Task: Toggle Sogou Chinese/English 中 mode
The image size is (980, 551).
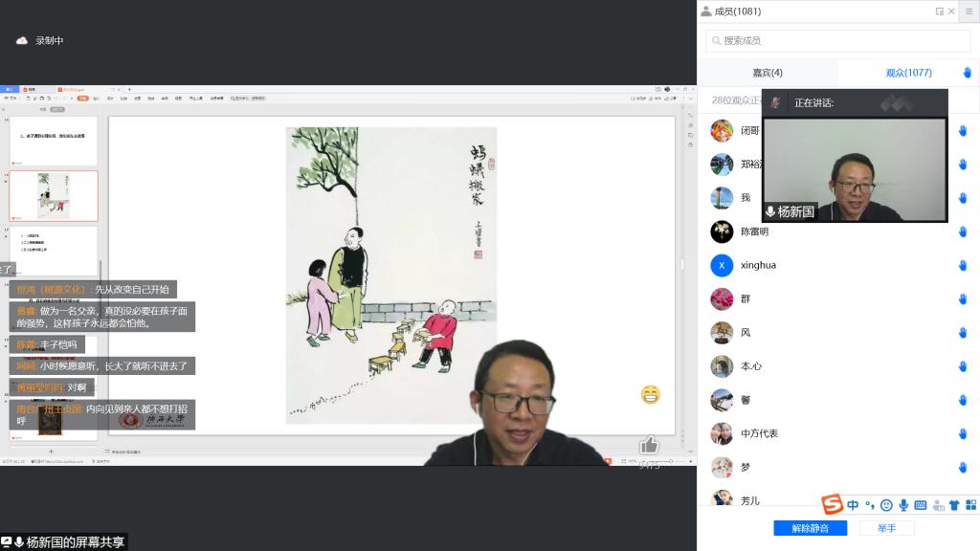Action: click(x=853, y=505)
